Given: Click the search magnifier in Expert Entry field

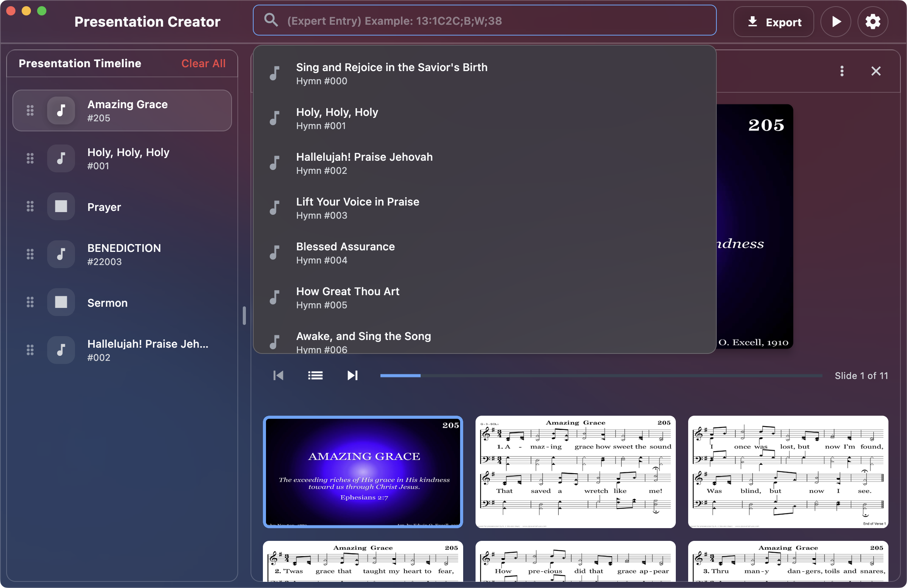Looking at the screenshot, I should coord(271,20).
